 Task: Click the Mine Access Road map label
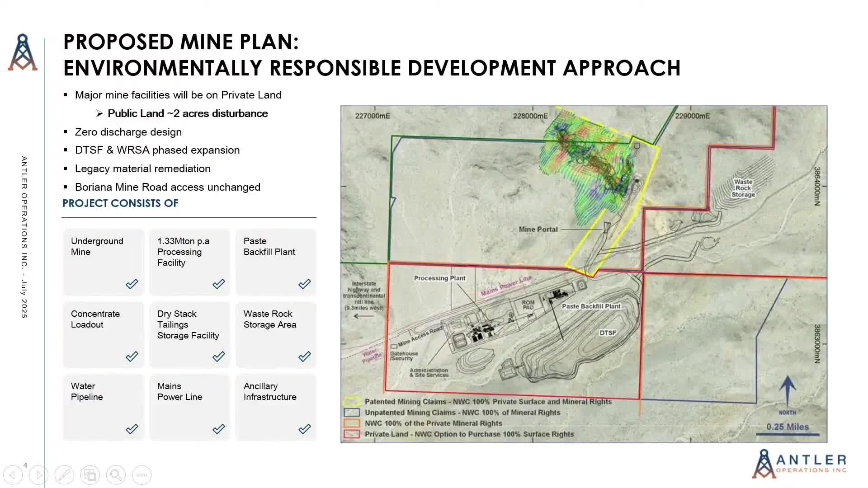[420, 337]
